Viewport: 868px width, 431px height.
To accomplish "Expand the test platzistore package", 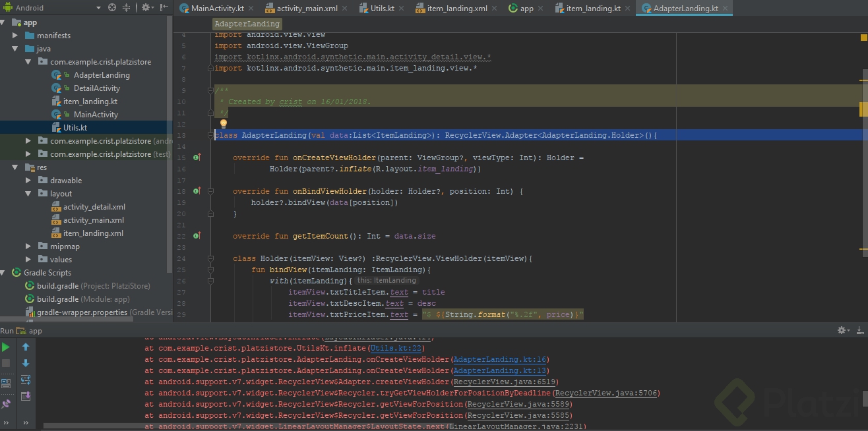I will [x=28, y=154].
